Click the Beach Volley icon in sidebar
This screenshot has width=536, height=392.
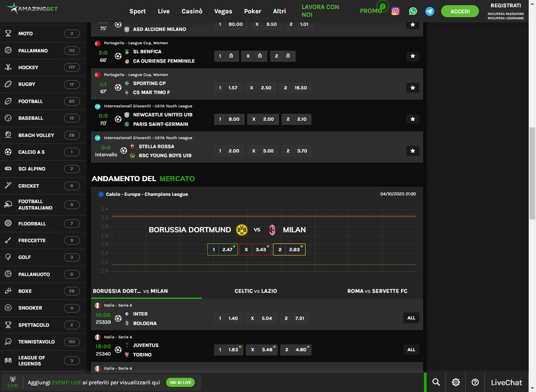click(8, 135)
